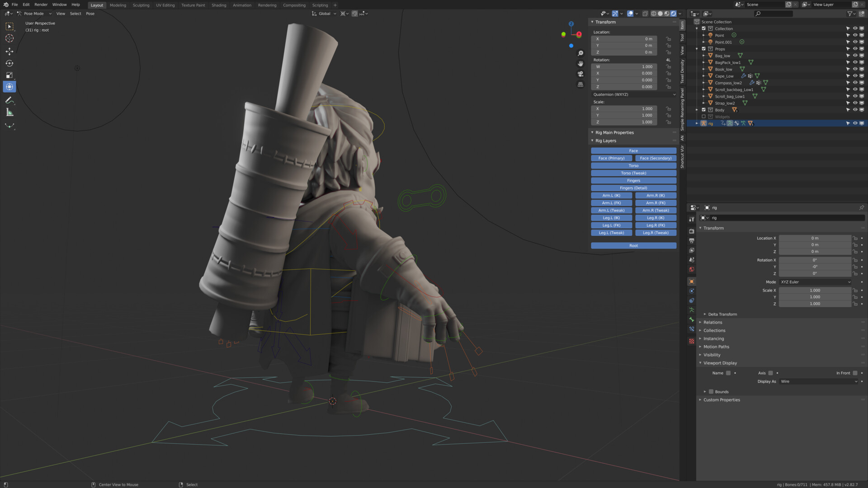Viewport: 868px width, 488px height.
Task: Switch to the Shading workspace tab
Action: tap(219, 5)
